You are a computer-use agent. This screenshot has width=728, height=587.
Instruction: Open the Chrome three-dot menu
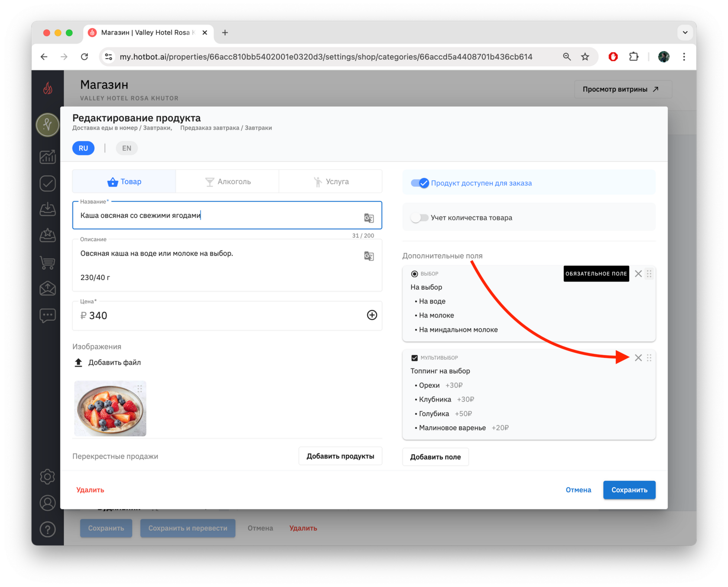pos(684,57)
